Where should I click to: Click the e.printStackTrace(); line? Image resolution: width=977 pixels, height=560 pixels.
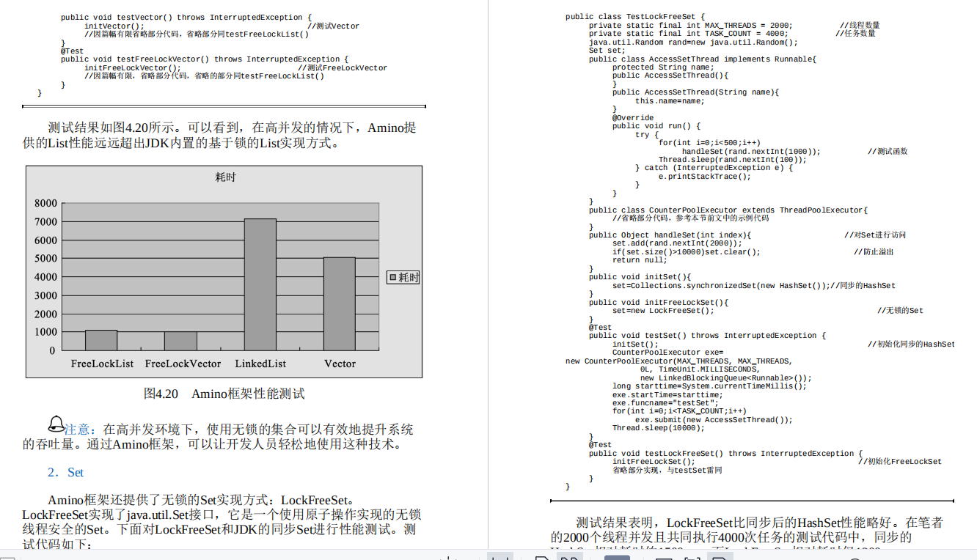tap(705, 177)
